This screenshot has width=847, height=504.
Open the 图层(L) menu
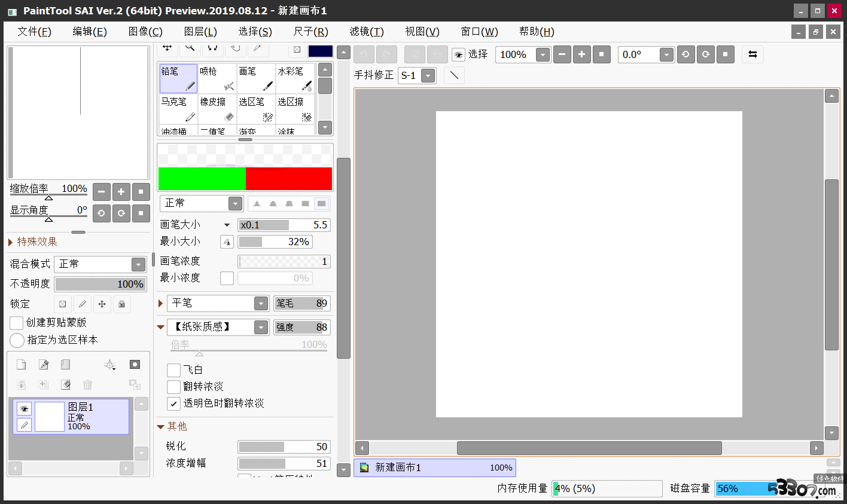click(200, 32)
